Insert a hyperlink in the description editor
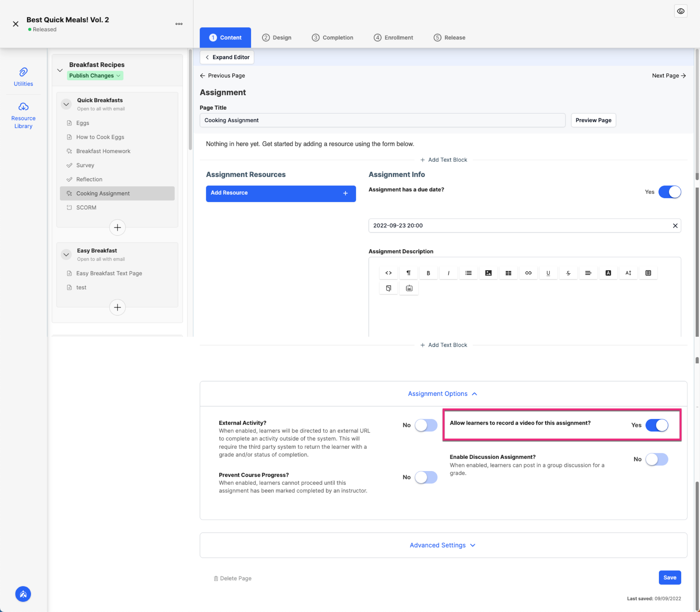 [528, 273]
